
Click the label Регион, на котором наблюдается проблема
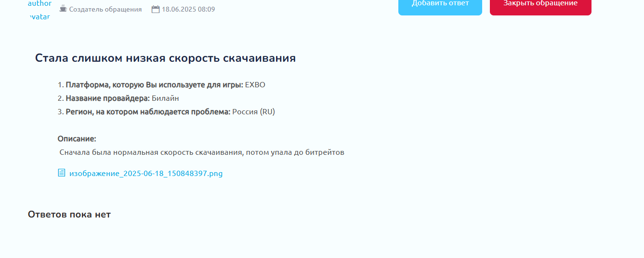coord(148,112)
